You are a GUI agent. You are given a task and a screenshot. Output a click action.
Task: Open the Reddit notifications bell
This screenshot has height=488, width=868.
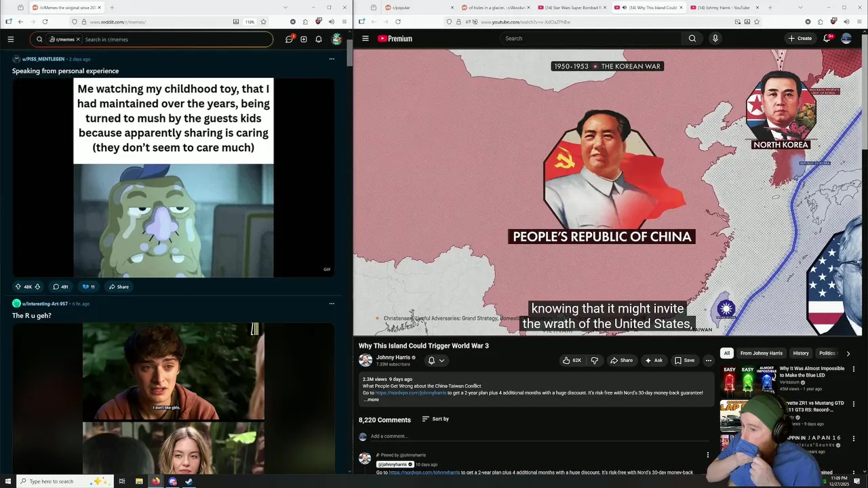(x=319, y=39)
